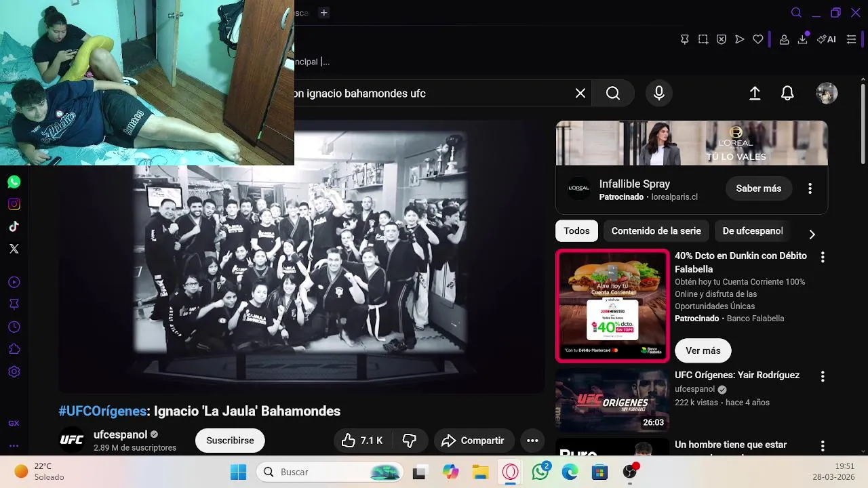Open Microsoft Edge from the taskbar
This screenshot has height=488, width=868.
point(570,472)
